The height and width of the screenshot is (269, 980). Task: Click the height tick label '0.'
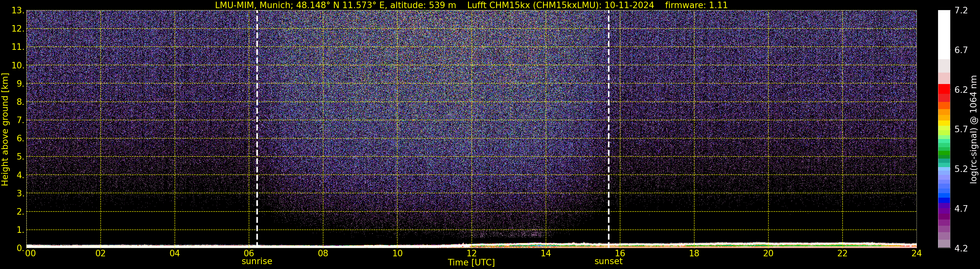pos(20,248)
